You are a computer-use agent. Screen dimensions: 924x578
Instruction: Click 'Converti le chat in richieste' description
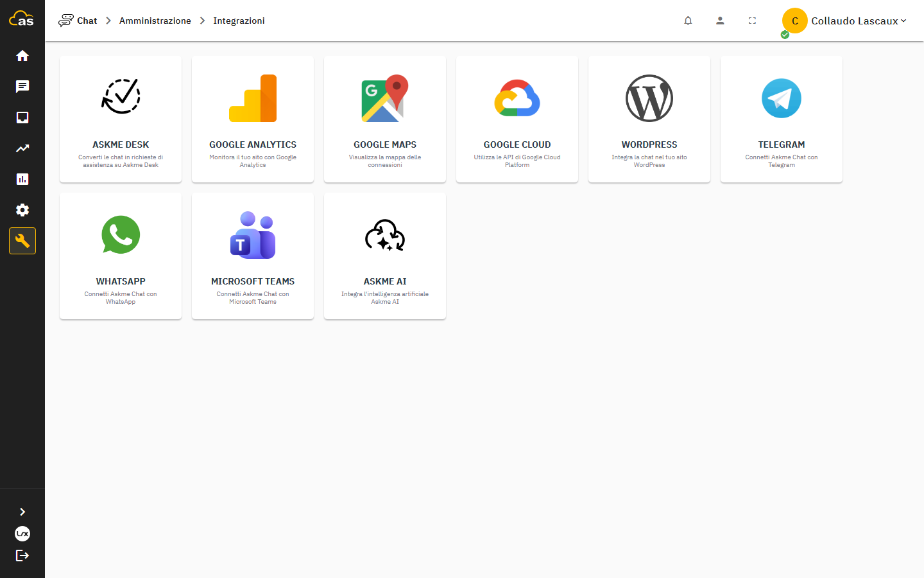(x=121, y=161)
